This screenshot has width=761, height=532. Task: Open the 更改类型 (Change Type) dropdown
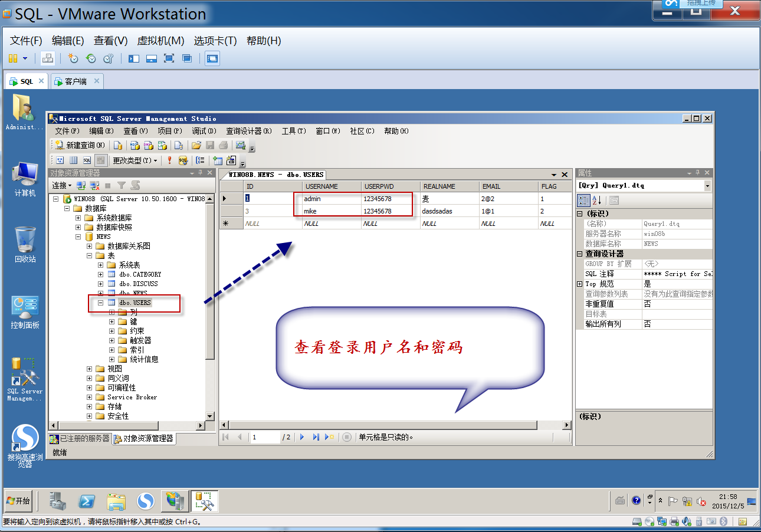click(135, 160)
